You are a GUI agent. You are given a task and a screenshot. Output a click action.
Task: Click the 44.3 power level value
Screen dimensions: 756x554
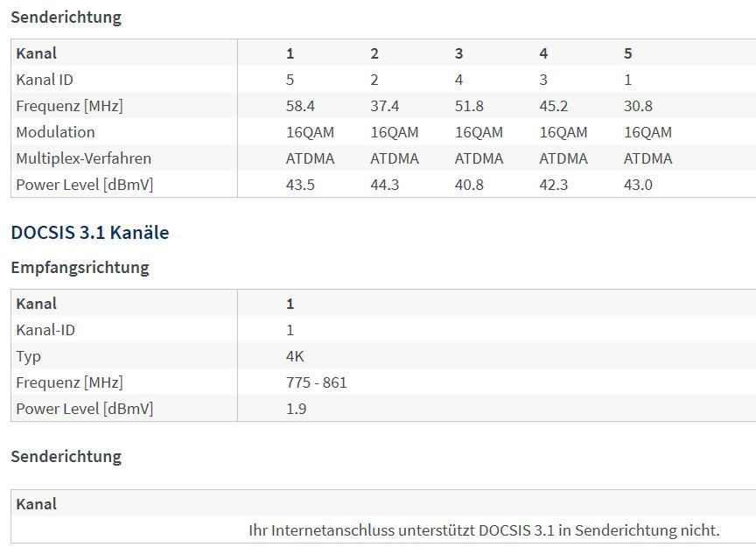384,185
